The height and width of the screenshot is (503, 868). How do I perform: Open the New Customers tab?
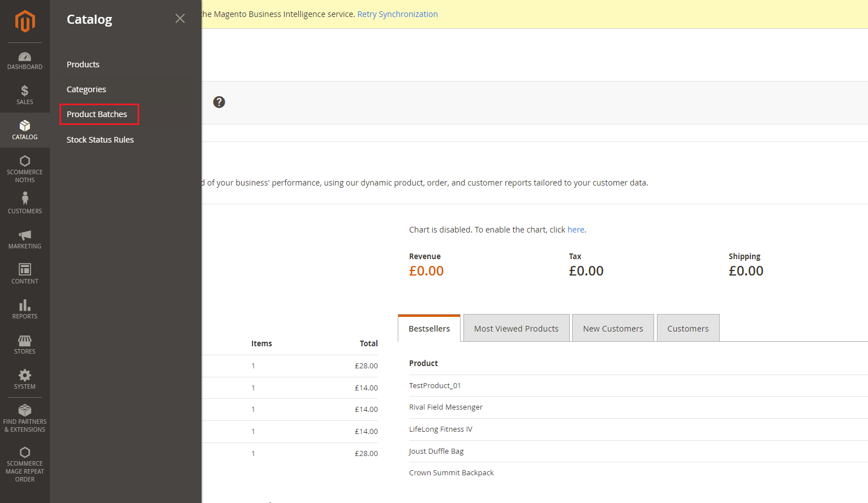click(613, 328)
